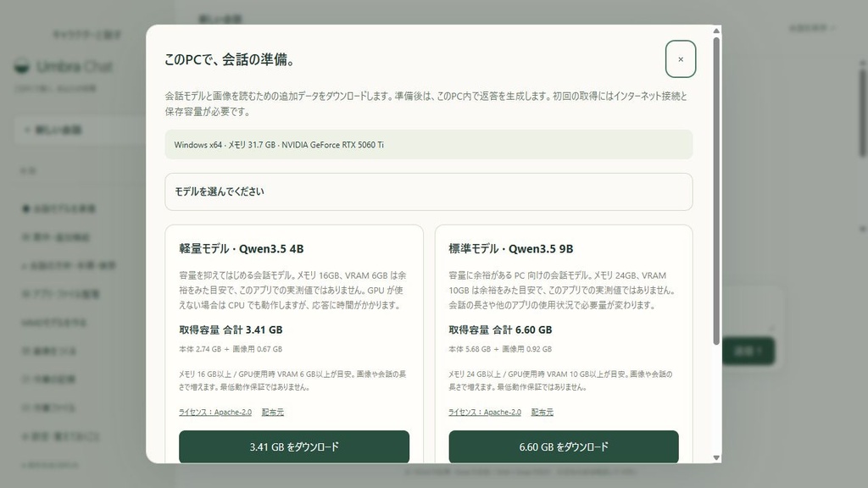The height and width of the screenshot is (488, 868).
Task: Click the '取得容量 合計 3.41 GB' text
Action: 231,330
